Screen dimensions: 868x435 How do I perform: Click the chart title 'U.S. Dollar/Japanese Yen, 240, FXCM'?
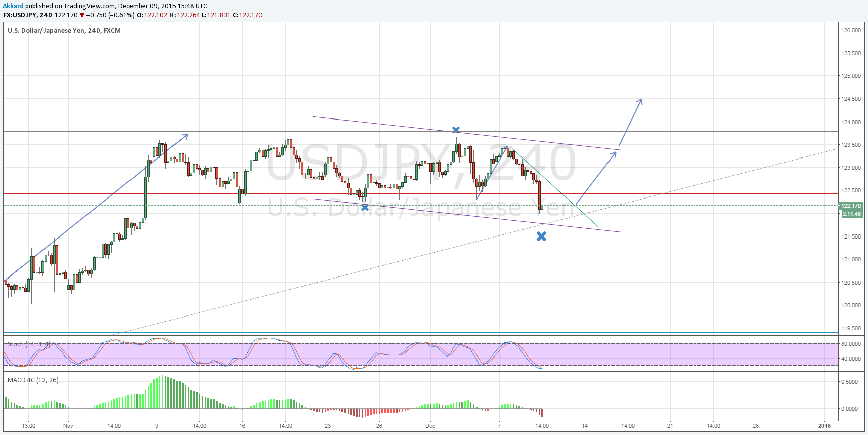click(64, 31)
